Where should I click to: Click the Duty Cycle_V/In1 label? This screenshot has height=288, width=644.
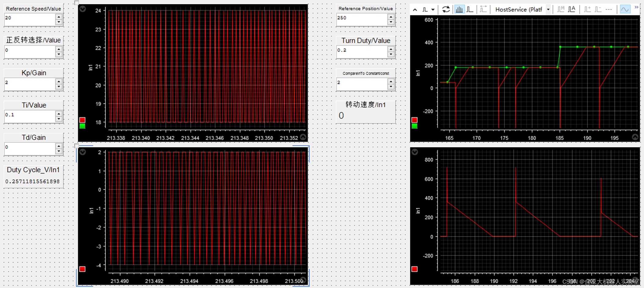33,170
